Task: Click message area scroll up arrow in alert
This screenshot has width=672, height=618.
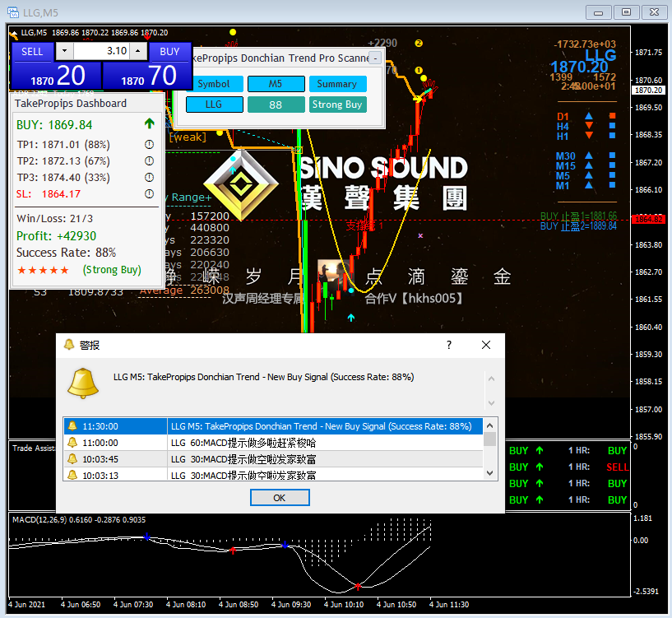Action: tap(491, 379)
